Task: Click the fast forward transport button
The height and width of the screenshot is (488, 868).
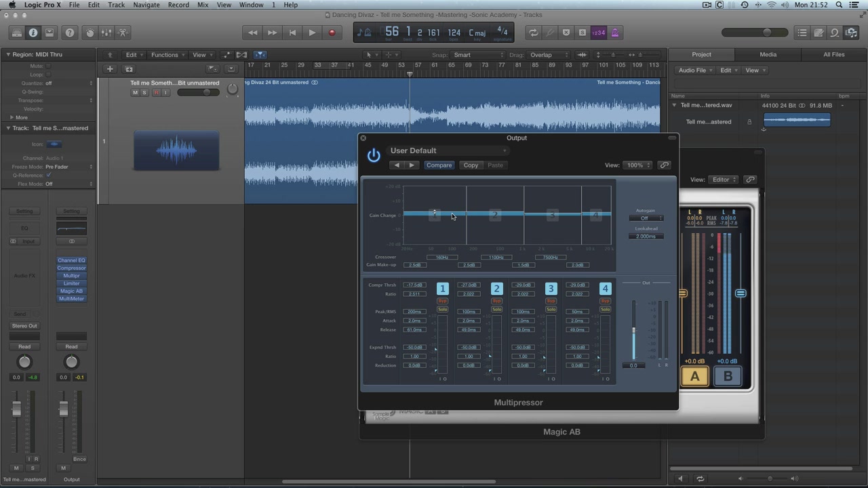Action: 272,33
